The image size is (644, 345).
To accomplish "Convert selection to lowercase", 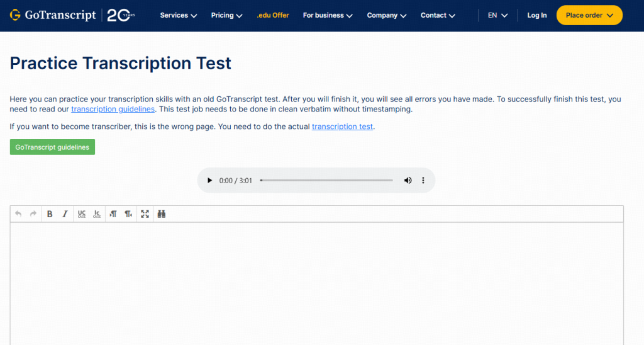I will (x=97, y=214).
